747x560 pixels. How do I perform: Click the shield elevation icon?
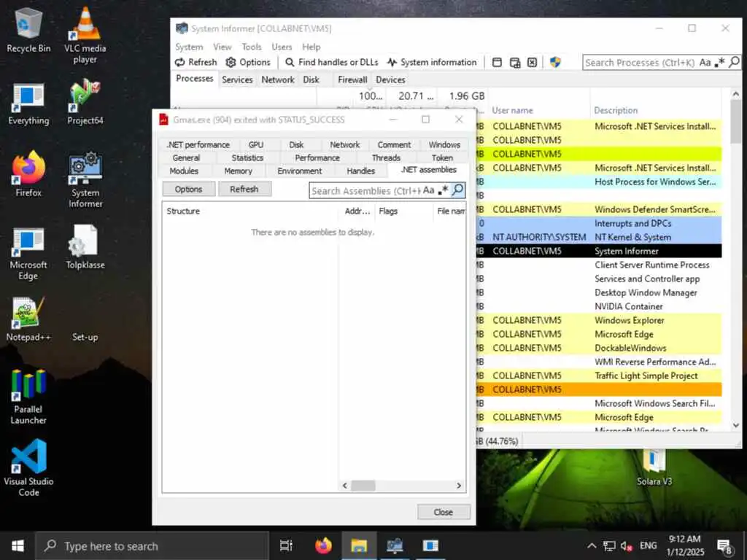[555, 63]
